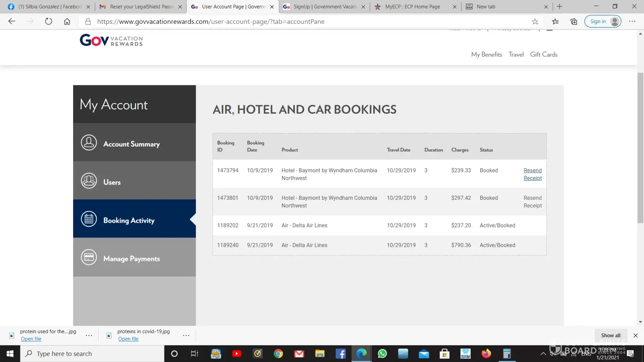The height and width of the screenshot is (362, 644).
Task: Open options for proteins in covid-19 download
Action: click(x=186, y=336)
